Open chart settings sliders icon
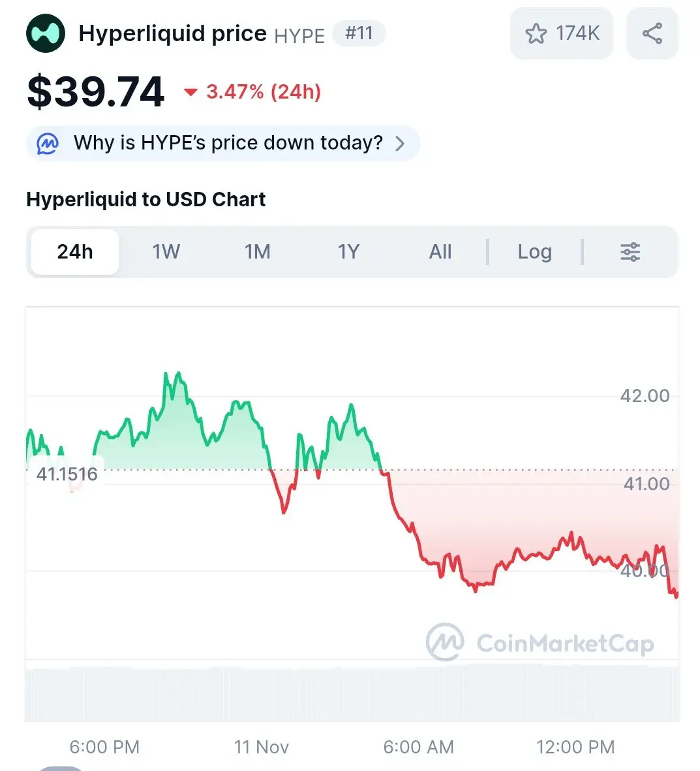 coord(630,252)
